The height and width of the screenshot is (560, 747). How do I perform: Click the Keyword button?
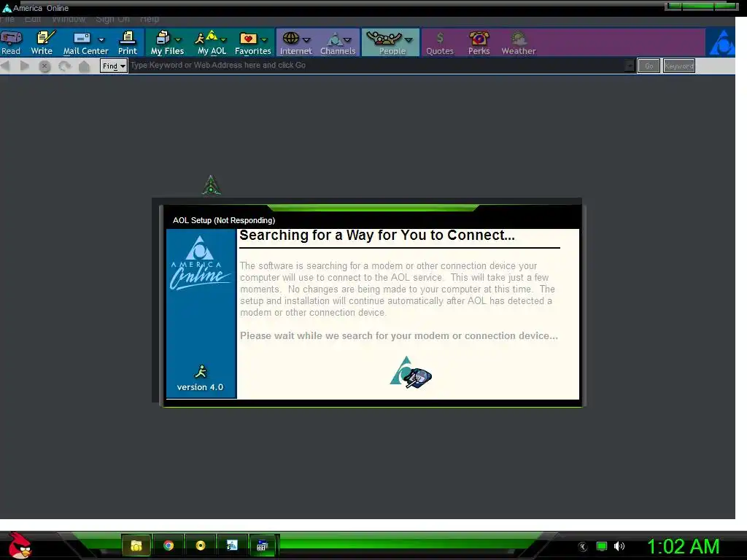point(679,66)
